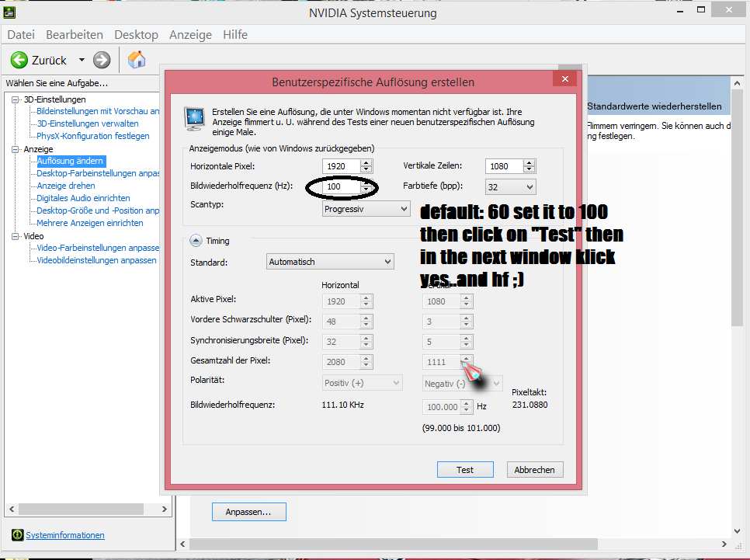Select Auflösung ändern in the tree
The width and height of the screenshot is (750, 560).
[71, 161]
